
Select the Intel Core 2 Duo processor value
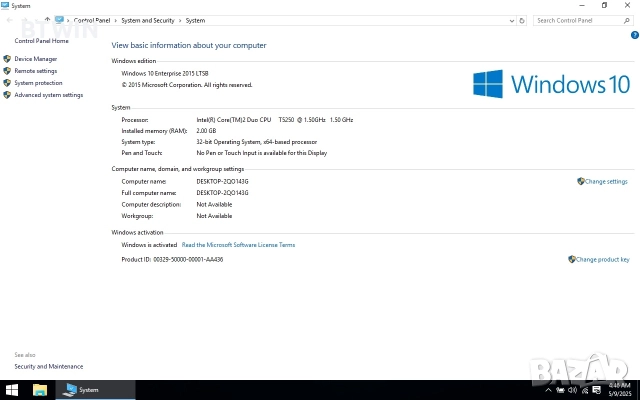point(275,120)
